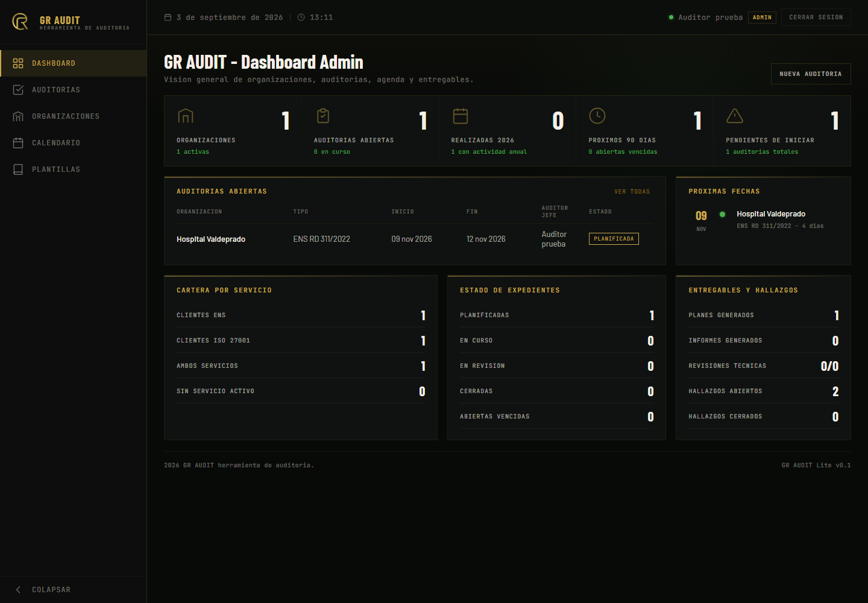Select the Revisiones Tecnicas row
Image resolution: width=868 pixels, height=603 pixels.
pyautogui.click(x=764, y=365)
